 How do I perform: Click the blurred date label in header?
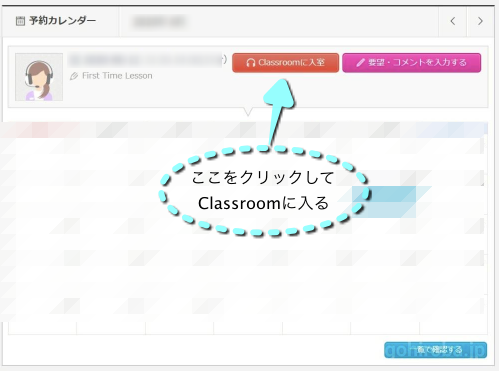[159, 22]
